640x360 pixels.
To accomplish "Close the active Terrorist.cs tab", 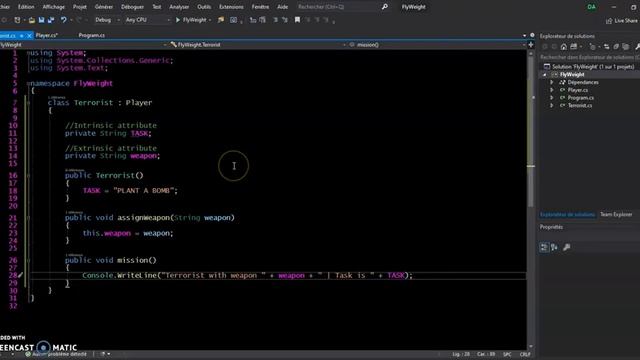I will 29,36.
